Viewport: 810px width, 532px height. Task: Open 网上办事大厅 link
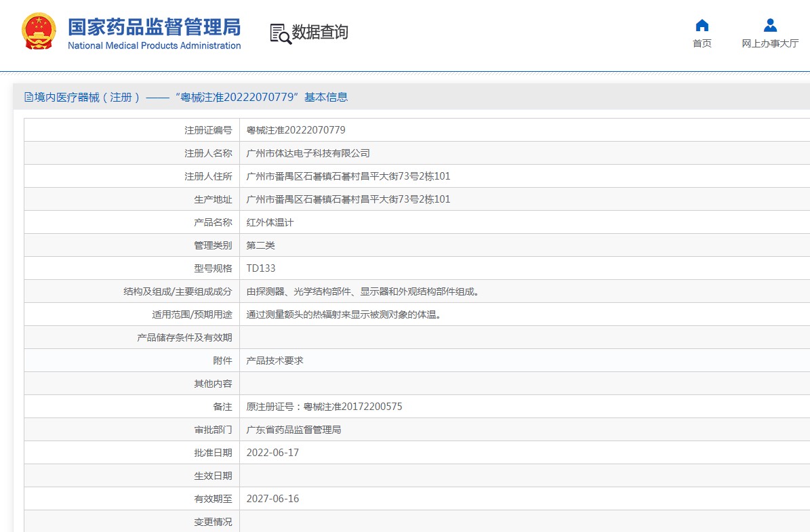(x=770, y=43)
